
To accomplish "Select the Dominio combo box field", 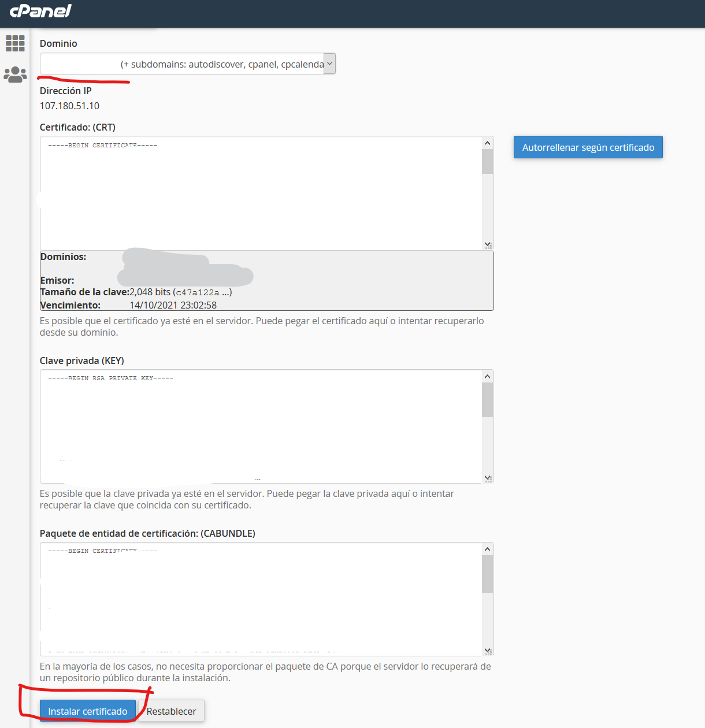I will [x=181, y=64].
